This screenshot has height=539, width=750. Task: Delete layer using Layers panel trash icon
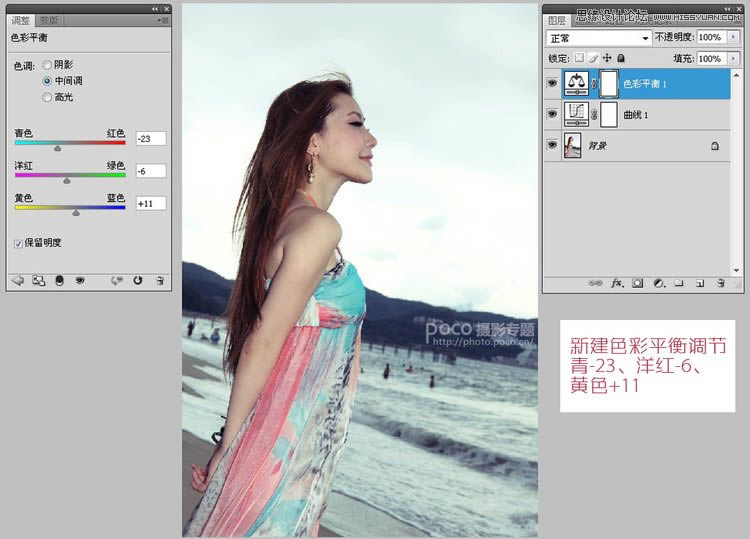pyautogui.click(x=719, y=283)
